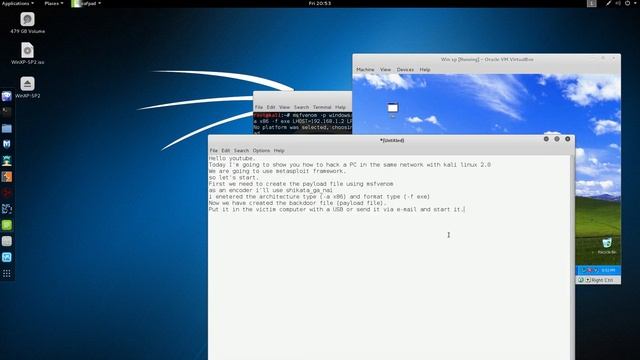Image resolution: width=640 pixels, height=360 pixels.
Task: Click the line starting 'Put it in the victim computer'
Action: (x=336, y=209)
